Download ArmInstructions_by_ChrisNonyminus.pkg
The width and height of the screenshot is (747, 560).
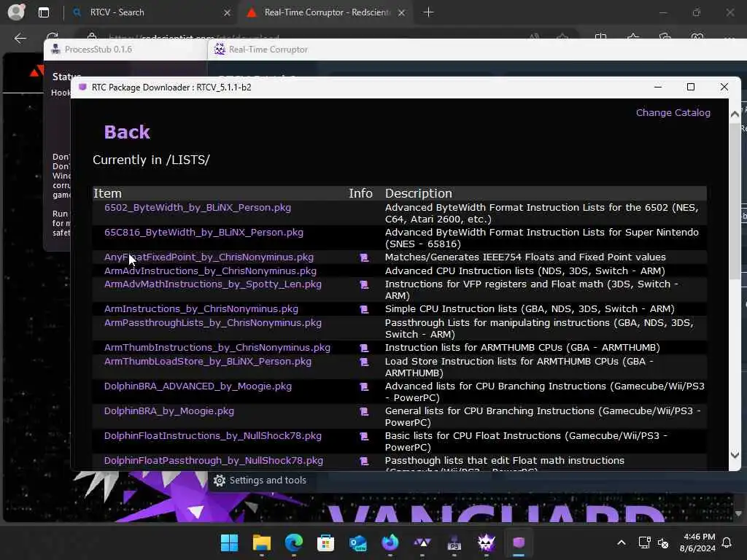tap(201, 309)
